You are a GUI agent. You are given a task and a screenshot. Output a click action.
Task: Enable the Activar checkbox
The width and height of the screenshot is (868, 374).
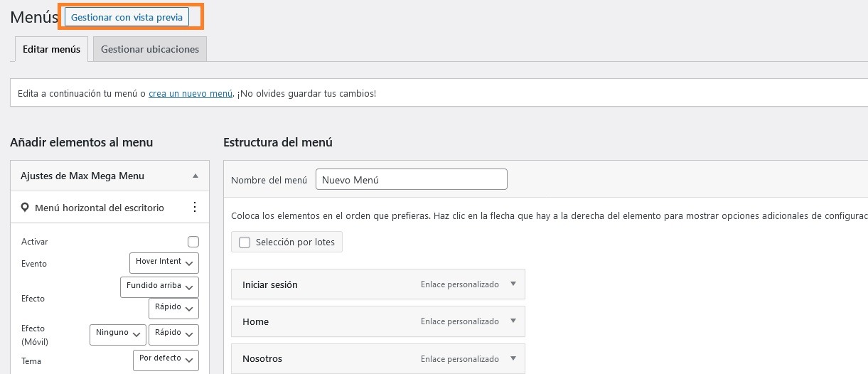click(193, 242)
